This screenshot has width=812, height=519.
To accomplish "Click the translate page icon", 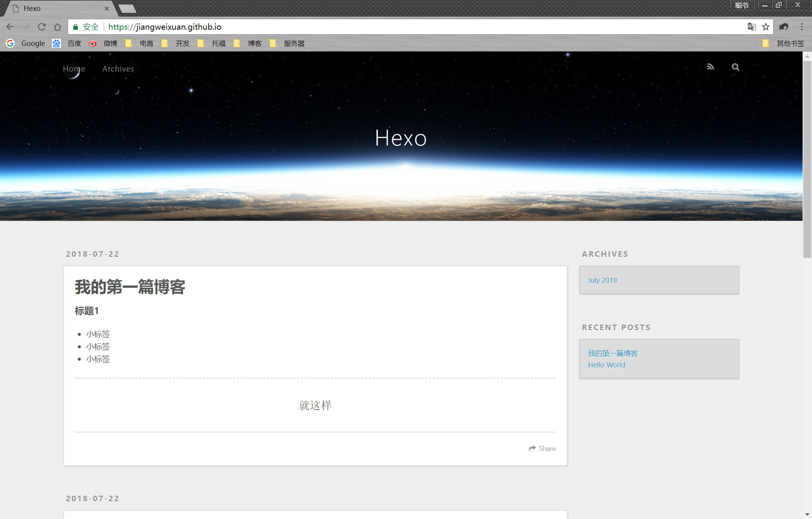I will pos(751,27).
